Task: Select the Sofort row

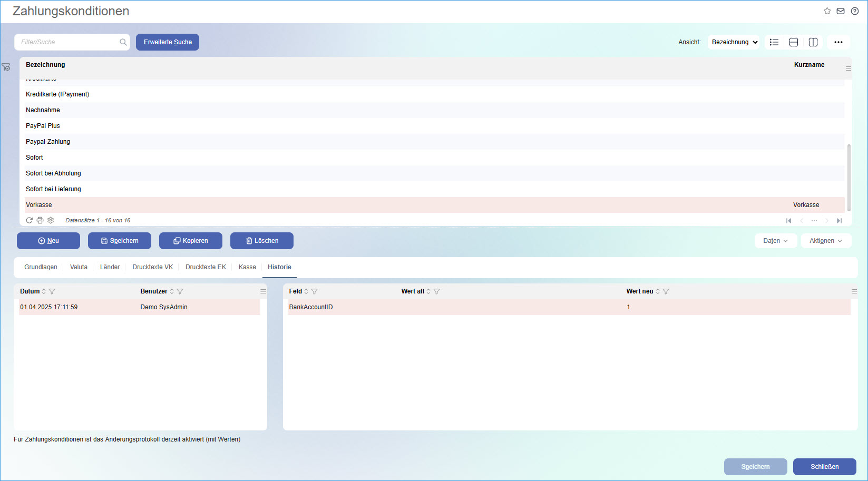Action: pyautogui.click(x=434, y=158)
